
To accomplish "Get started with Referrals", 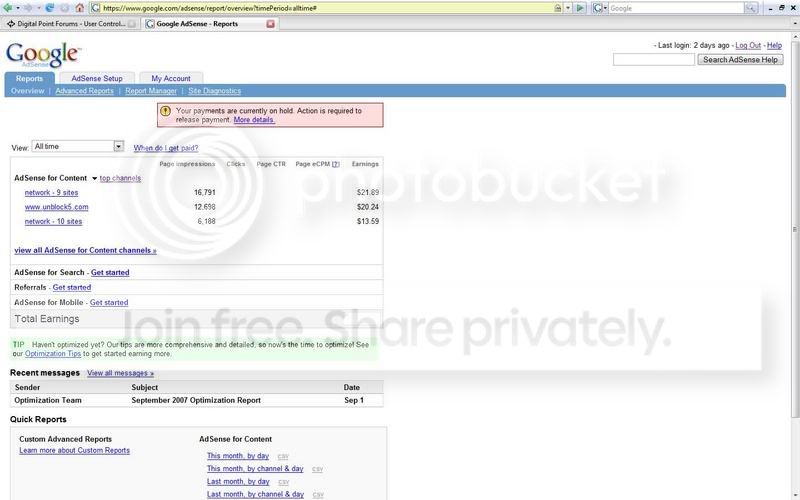I will tap(71, 287).
